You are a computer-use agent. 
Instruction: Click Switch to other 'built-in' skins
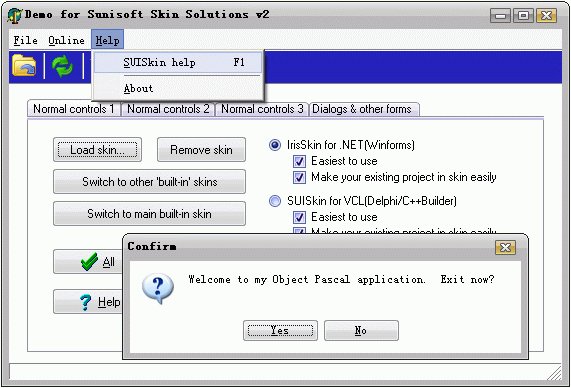click(149, 182)
